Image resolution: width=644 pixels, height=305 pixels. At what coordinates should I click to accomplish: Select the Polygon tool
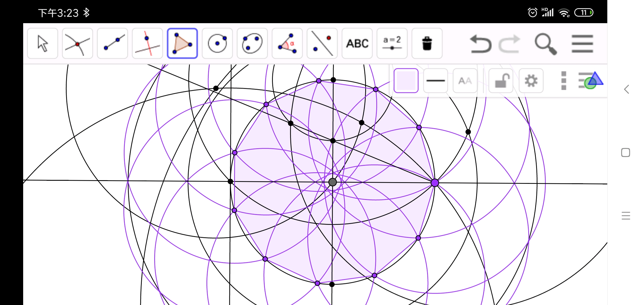coord(182,43)
